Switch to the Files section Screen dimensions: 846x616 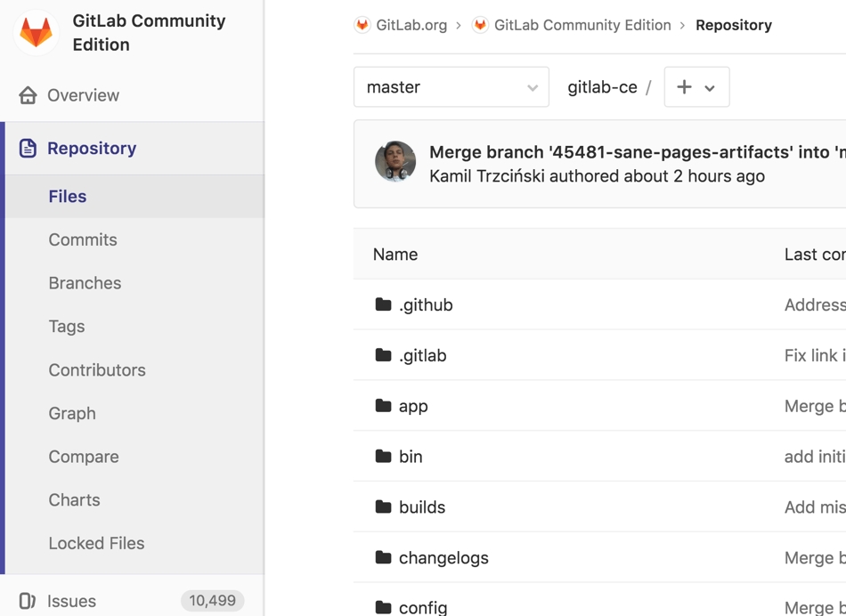(x=67, y=197)
